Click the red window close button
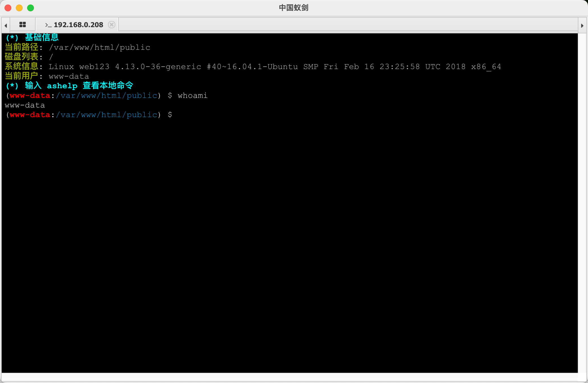 pos(8,8)
